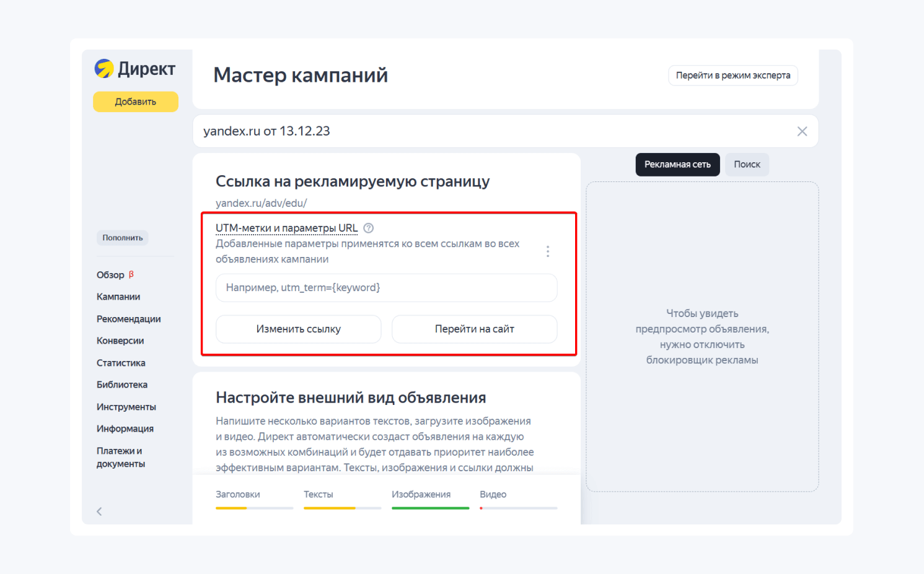Open Инструменты in the sidebar menu
This screenshot has width=924, height=574.
coord(126,407)
